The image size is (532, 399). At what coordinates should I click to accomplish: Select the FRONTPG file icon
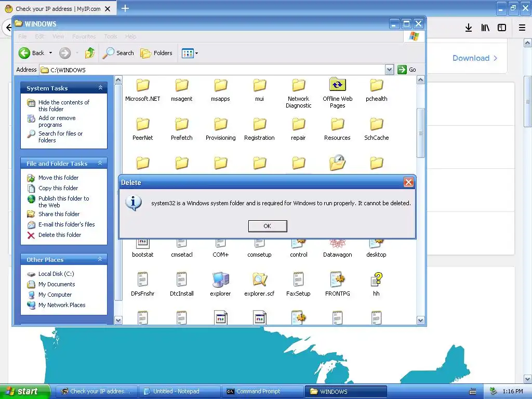tap(338, 280)
